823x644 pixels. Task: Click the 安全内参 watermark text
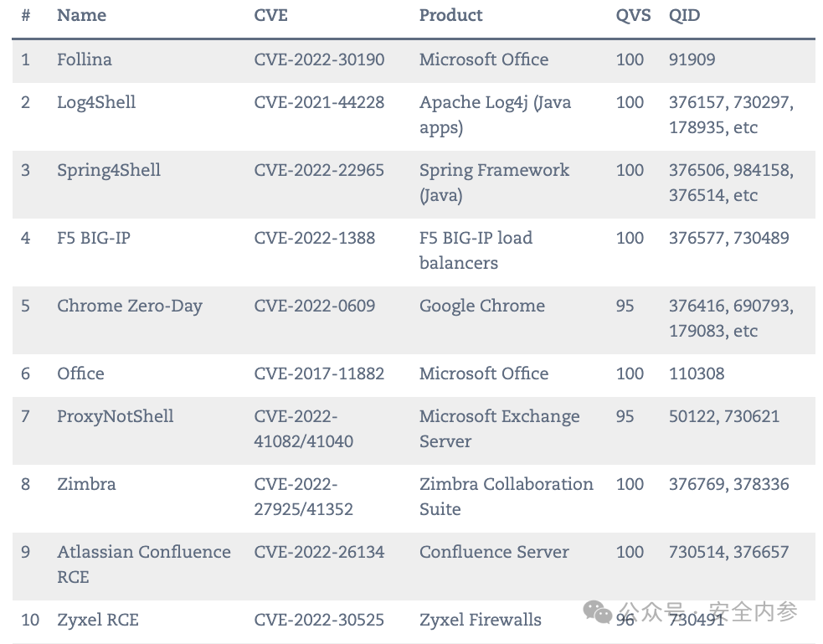point(754,611)
